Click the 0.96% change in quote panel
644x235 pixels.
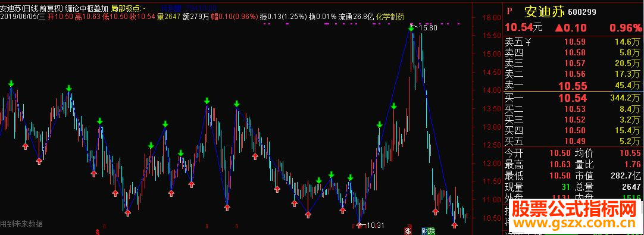[626, 28]
